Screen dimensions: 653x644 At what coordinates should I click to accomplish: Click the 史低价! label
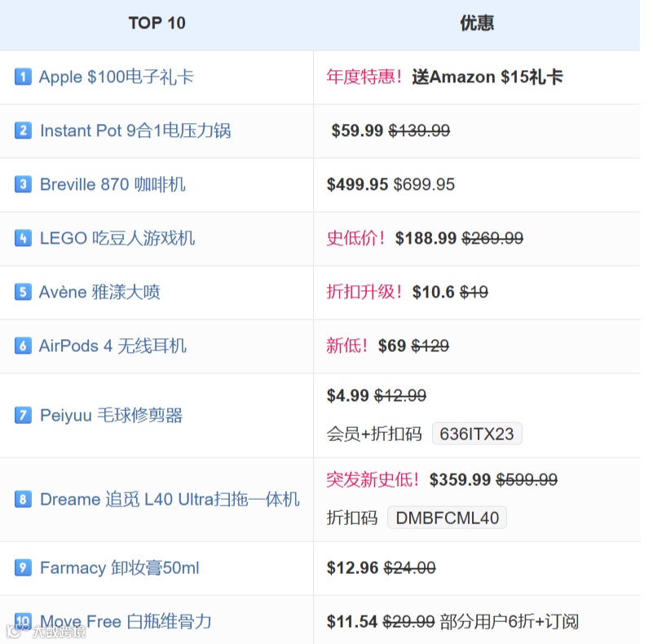tap(356, 238)
